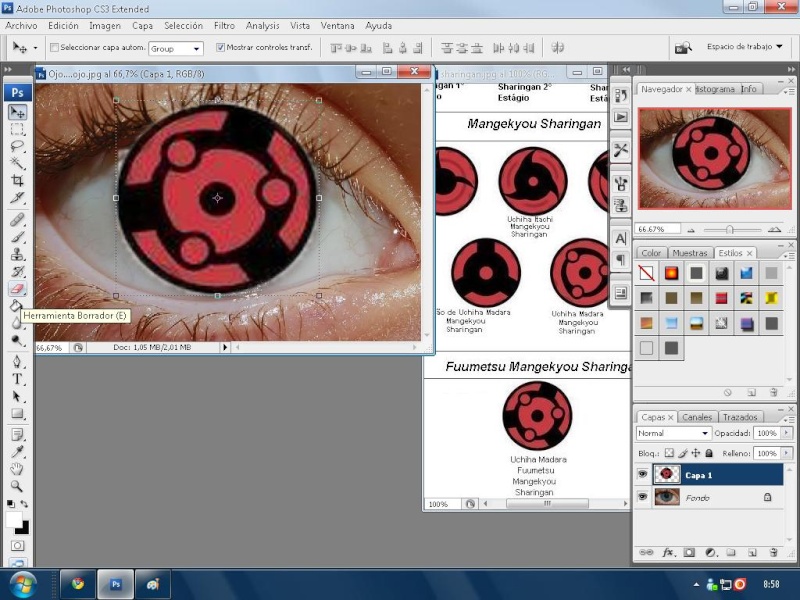Select the Capa 1 layer thumbnail
The height and width of the screenshot is (600, 800).
[x=666, y=474]
